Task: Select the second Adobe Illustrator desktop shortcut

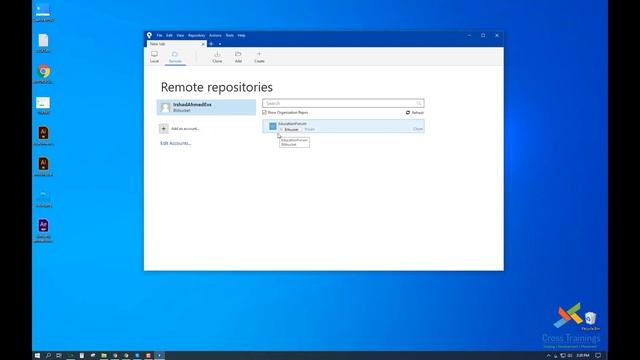Action: (x=43, y=167)
